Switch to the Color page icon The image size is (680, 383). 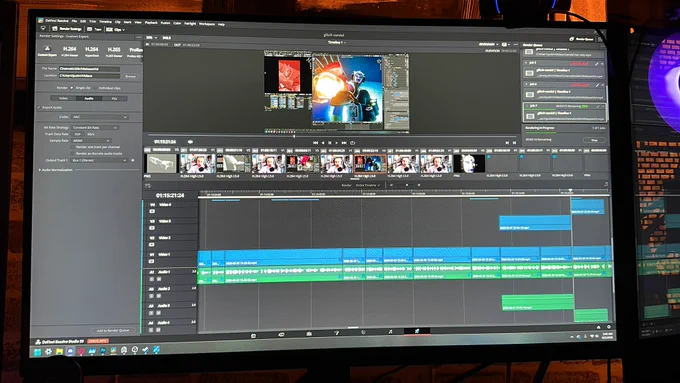click(363, 332)
